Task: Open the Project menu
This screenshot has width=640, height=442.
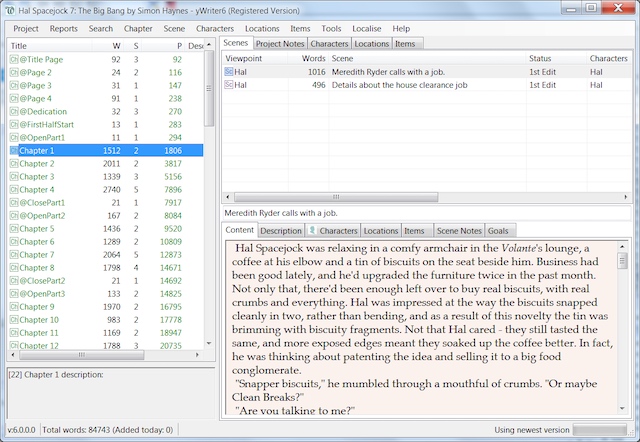Action: (26, 29)
